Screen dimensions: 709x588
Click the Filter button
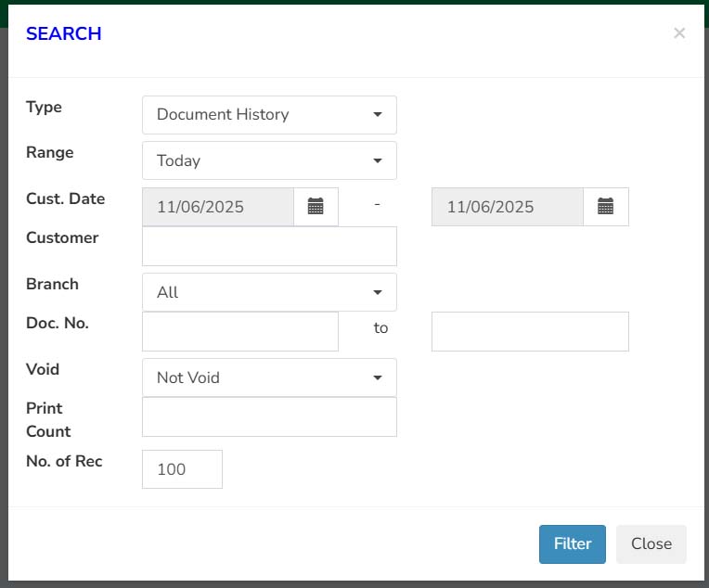(x=572, y=543)
